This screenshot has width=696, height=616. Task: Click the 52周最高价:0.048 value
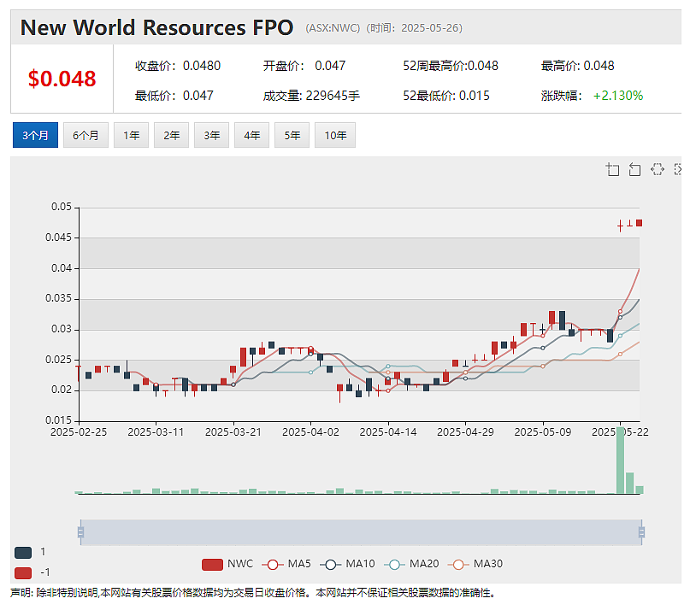pyautogui.click(x=451, y=66)
